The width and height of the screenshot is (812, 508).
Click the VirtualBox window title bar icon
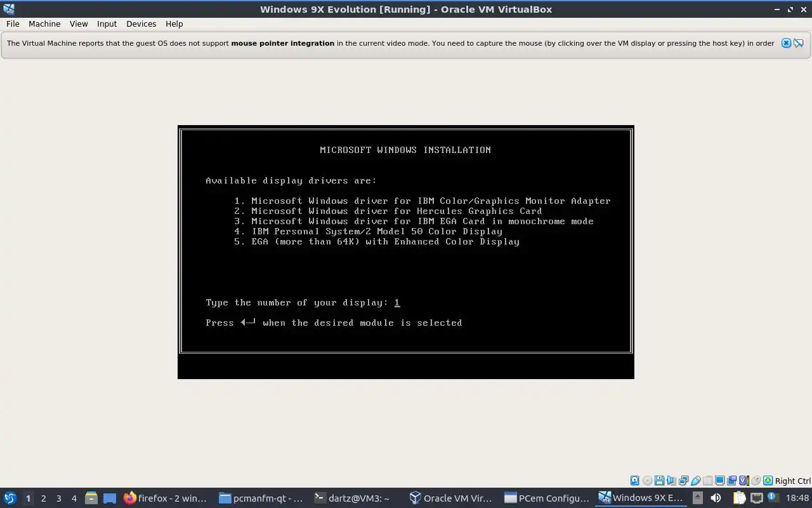9,9
